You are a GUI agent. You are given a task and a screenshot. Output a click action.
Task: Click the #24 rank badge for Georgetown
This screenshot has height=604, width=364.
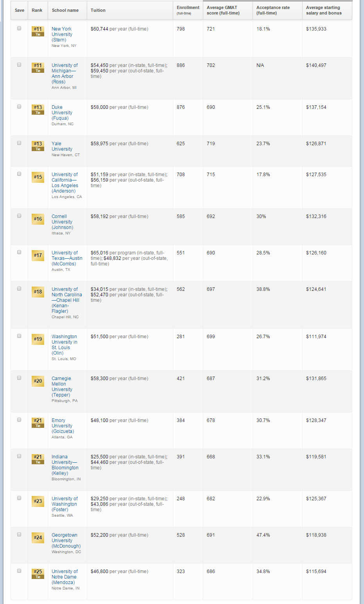coord(38,538)
